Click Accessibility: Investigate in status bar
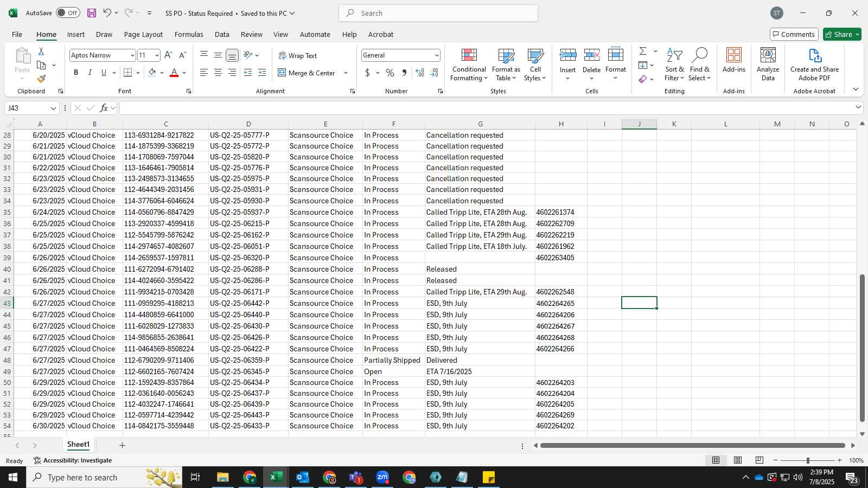This screenshot has height=488, width=868. coord(73,460)
